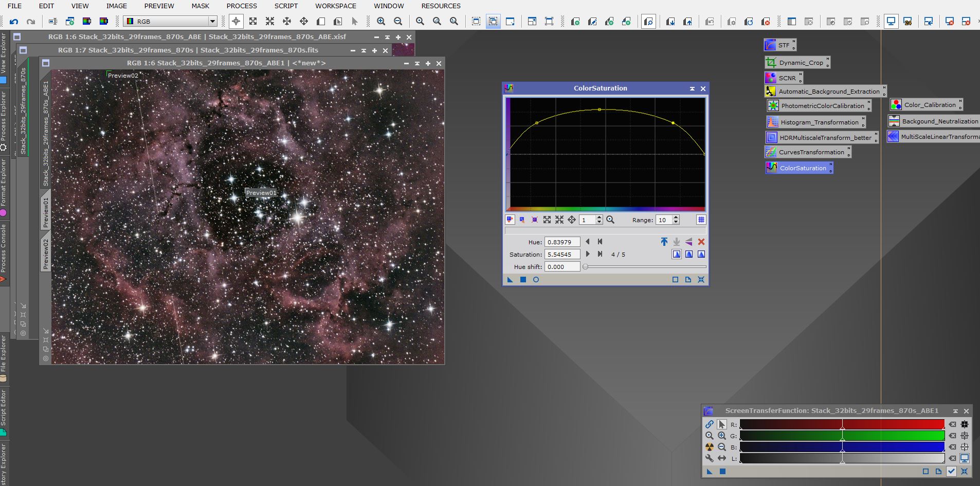Select the first curve interpolation mode button
This screenshot has height=486, width=980.
pyautogui.click(x=677, y=254)
